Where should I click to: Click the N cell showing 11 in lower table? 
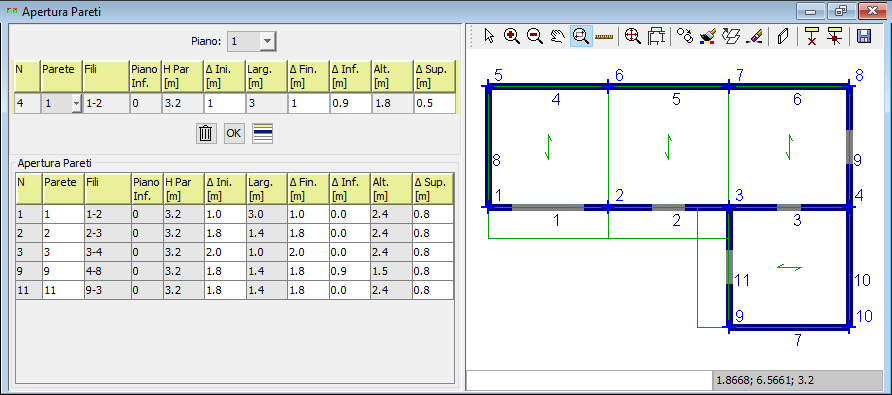click(28, 290)
